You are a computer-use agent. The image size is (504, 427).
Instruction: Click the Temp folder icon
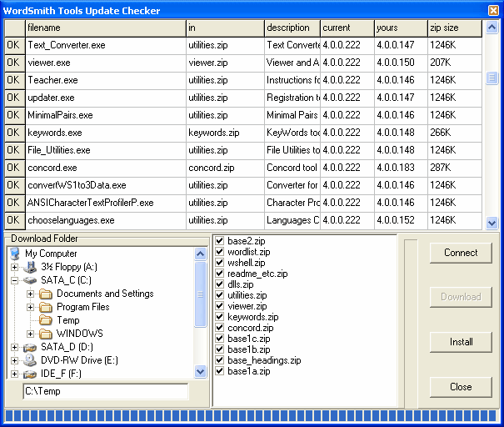(46, 320)
